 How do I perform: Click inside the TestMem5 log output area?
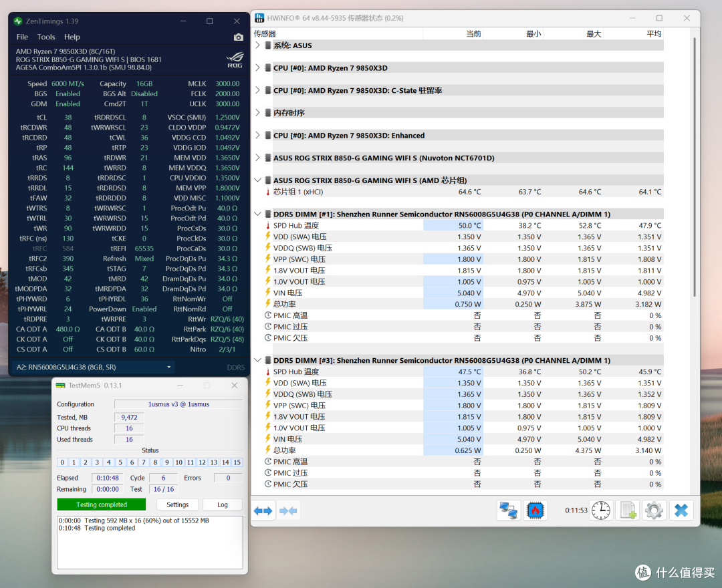[x=150, y=543]
